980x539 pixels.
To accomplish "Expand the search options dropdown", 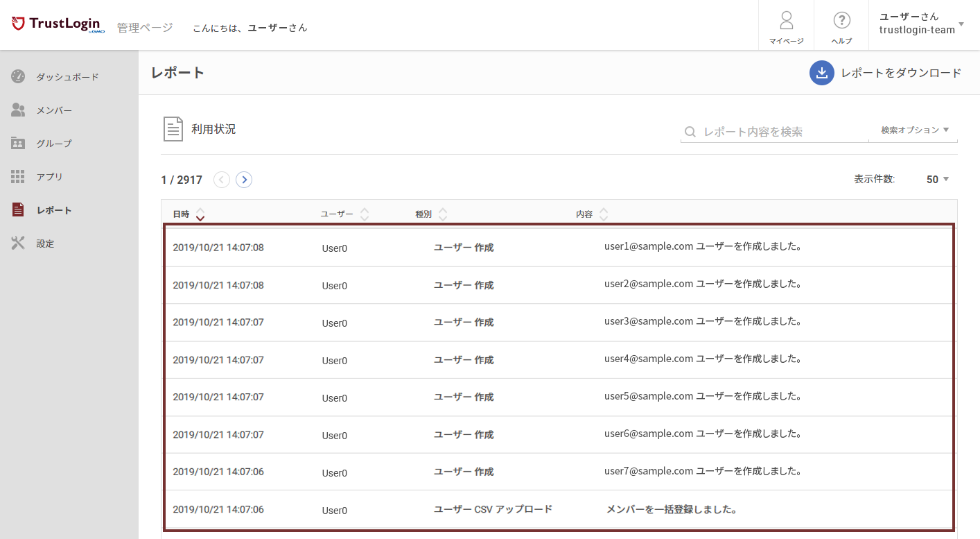I will click(914, 130).
